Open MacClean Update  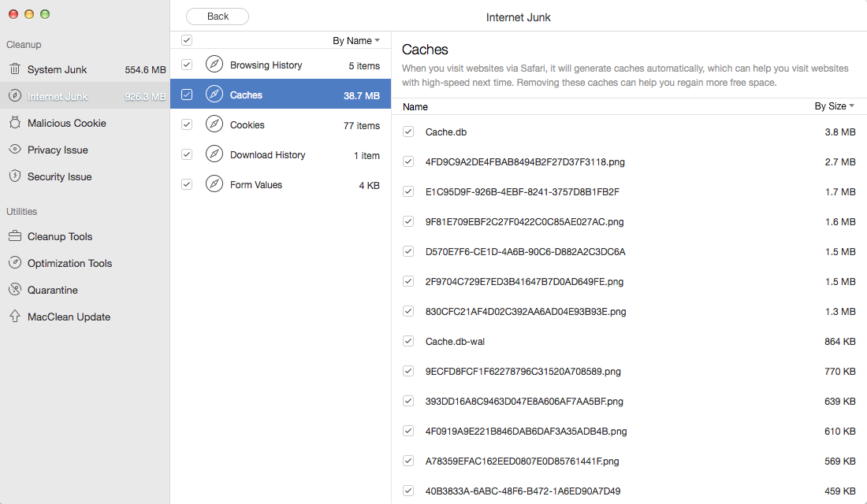(85, 317)
